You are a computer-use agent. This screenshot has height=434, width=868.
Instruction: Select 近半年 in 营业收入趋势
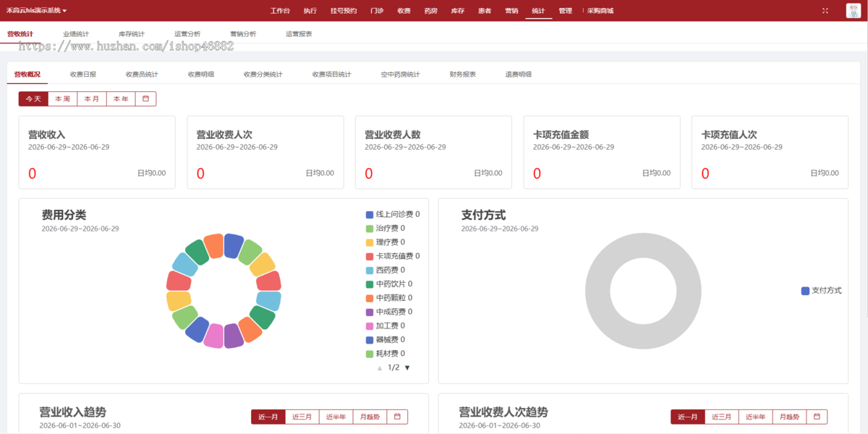[336, 417]
